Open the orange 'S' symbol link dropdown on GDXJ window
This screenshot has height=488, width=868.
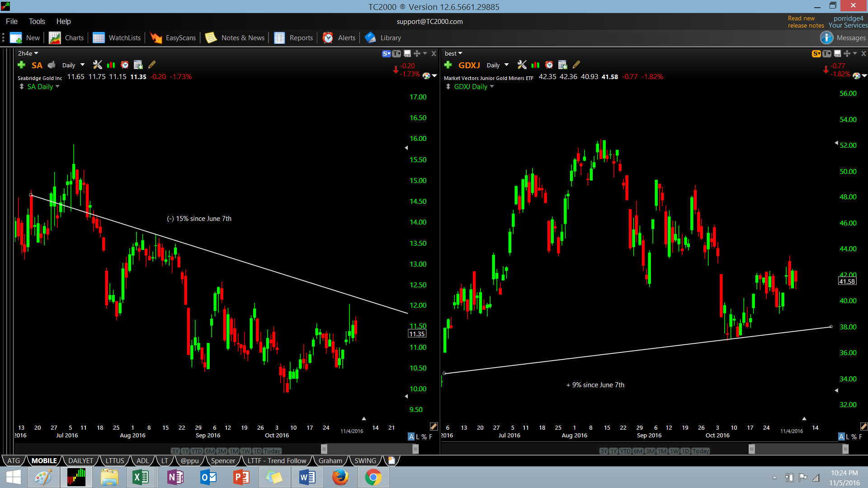pyautogui.click(x=816, y=54)
